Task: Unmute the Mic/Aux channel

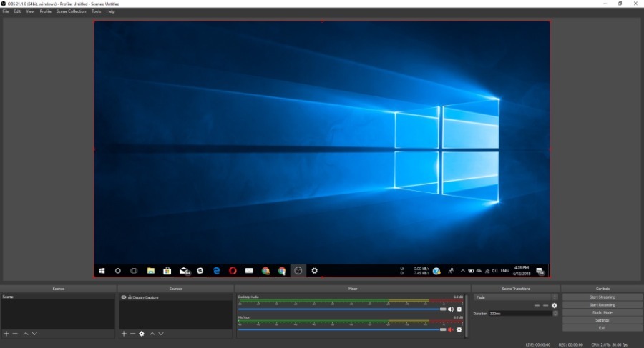Action: coord(451,329)
